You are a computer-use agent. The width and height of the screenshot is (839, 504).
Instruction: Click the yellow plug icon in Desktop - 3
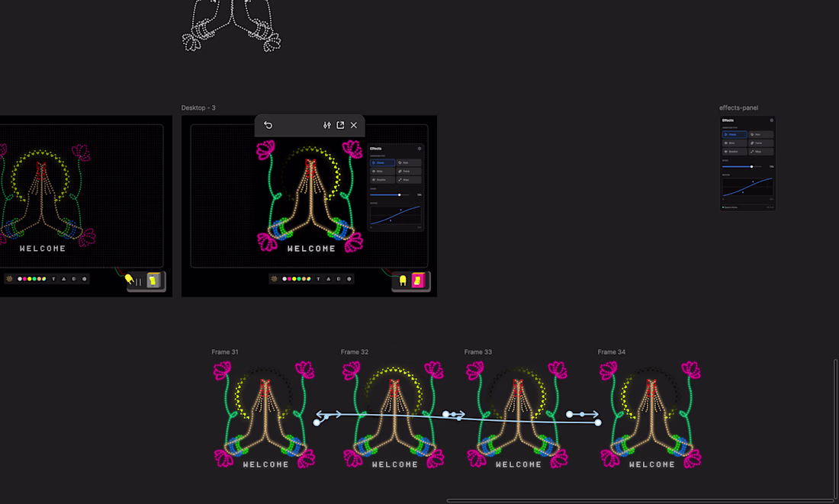coord(403,281)
